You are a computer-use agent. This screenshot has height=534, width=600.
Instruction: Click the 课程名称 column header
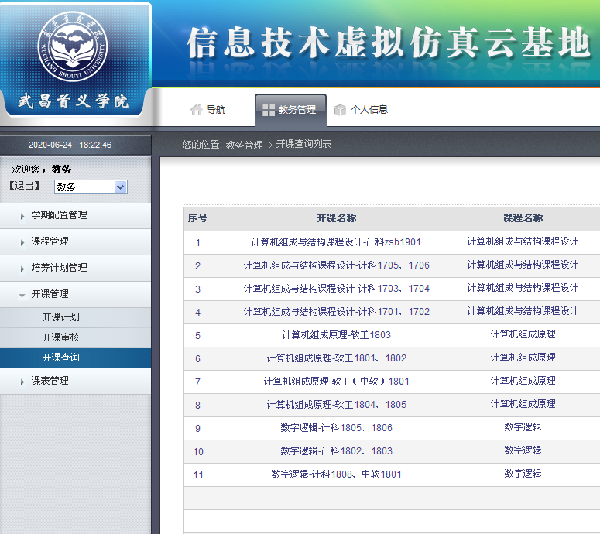point(522,218)
